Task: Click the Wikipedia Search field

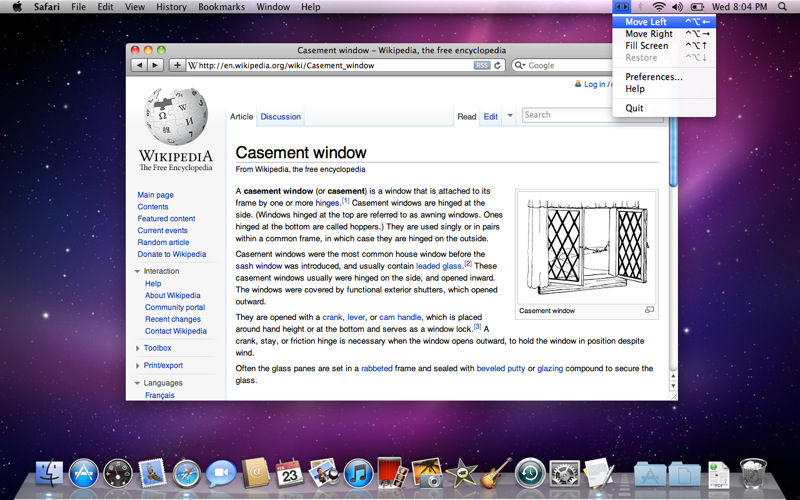Action: click(569, 115)
